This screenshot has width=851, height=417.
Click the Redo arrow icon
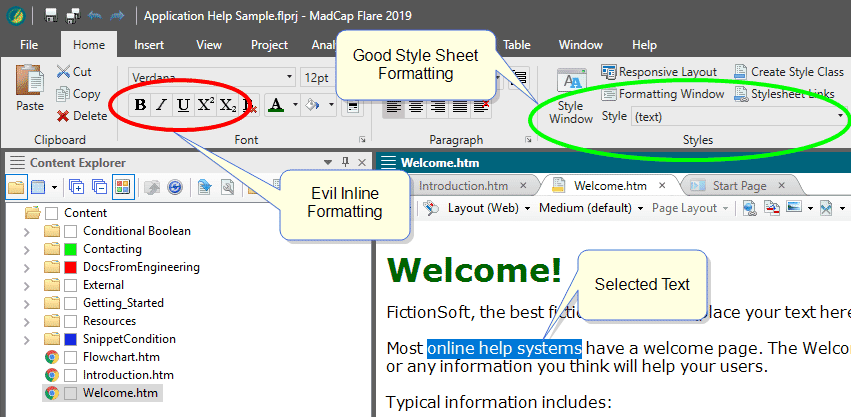(x=117, y=16)
